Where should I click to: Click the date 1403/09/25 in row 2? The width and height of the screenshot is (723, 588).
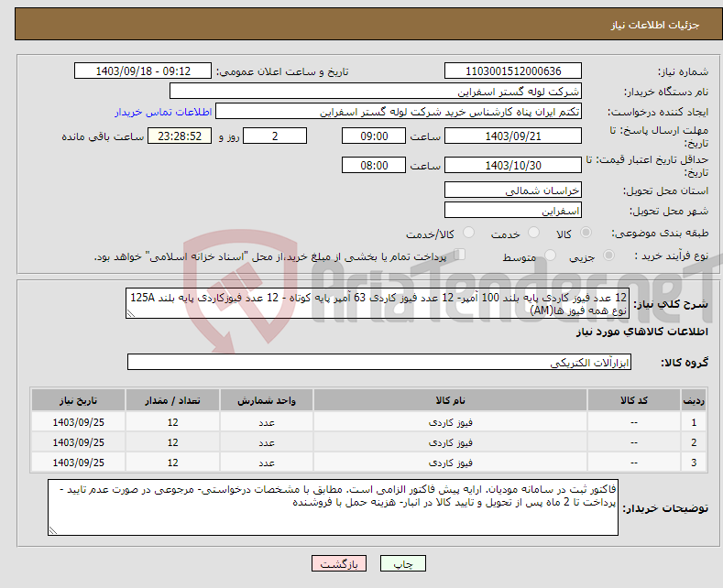pyautogui.click(x=79, y=442)
